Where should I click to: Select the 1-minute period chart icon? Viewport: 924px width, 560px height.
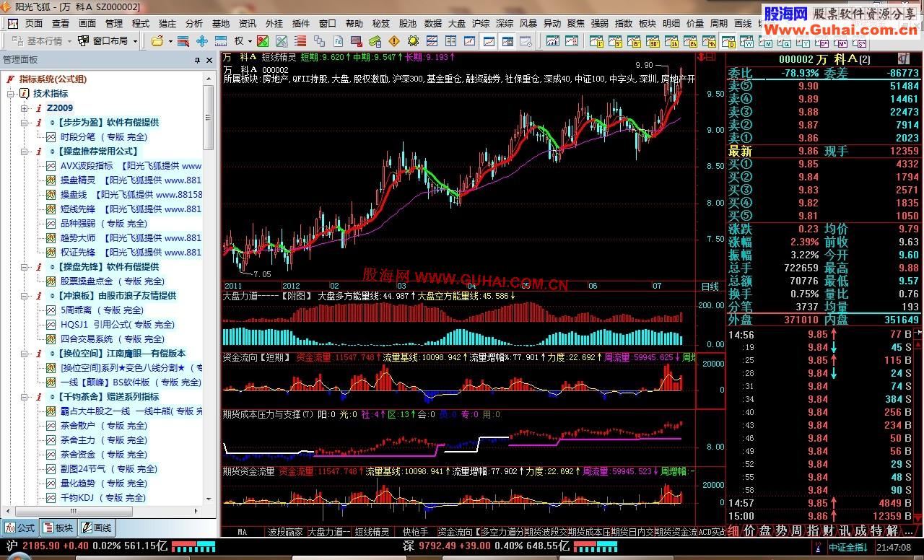[x=596, y=41]
